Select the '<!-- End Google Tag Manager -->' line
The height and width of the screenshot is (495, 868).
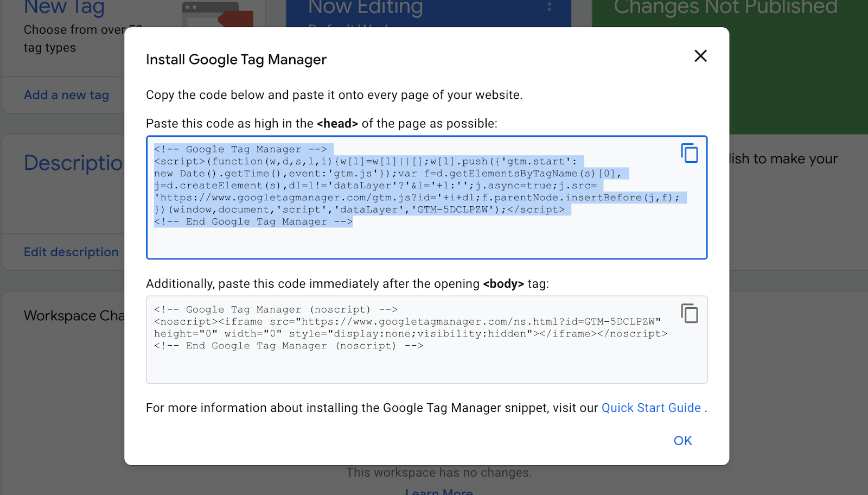tap(253, 221)
